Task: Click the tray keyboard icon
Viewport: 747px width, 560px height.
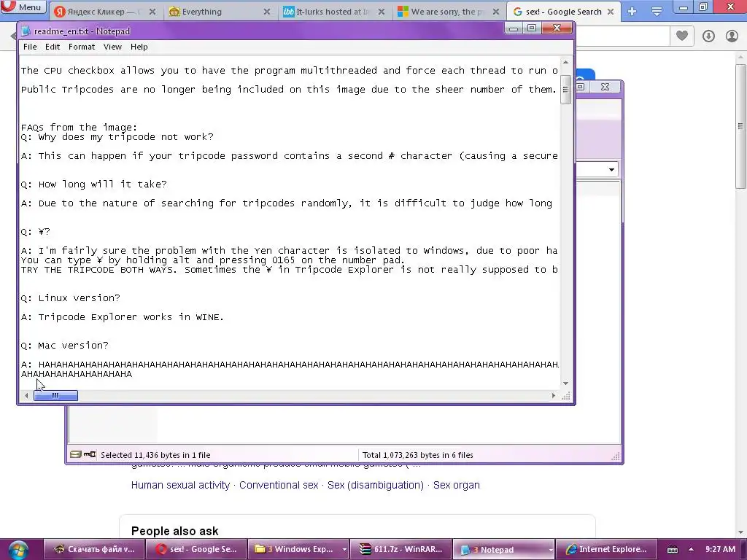Action: point(672,550)
